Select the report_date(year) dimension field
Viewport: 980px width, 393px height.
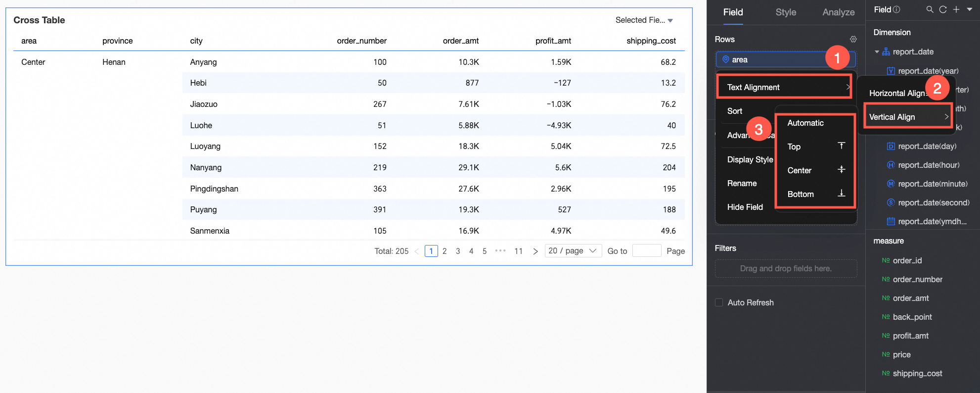928,71
